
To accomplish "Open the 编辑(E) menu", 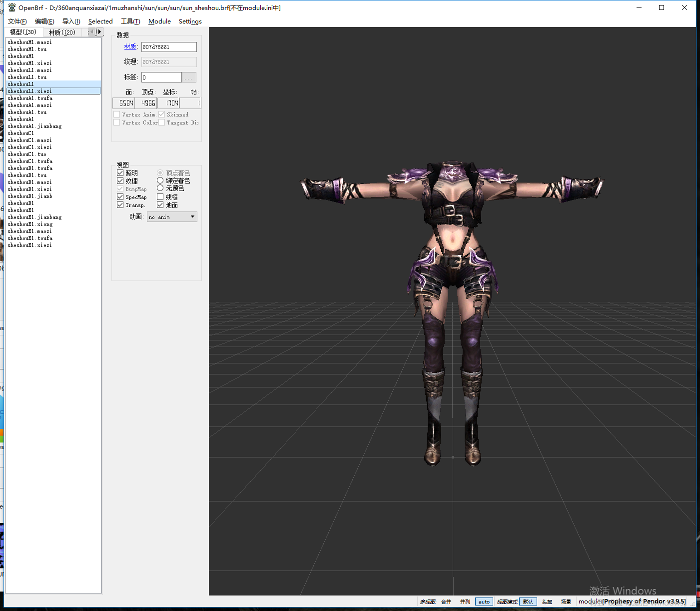I will click(44, 21).
